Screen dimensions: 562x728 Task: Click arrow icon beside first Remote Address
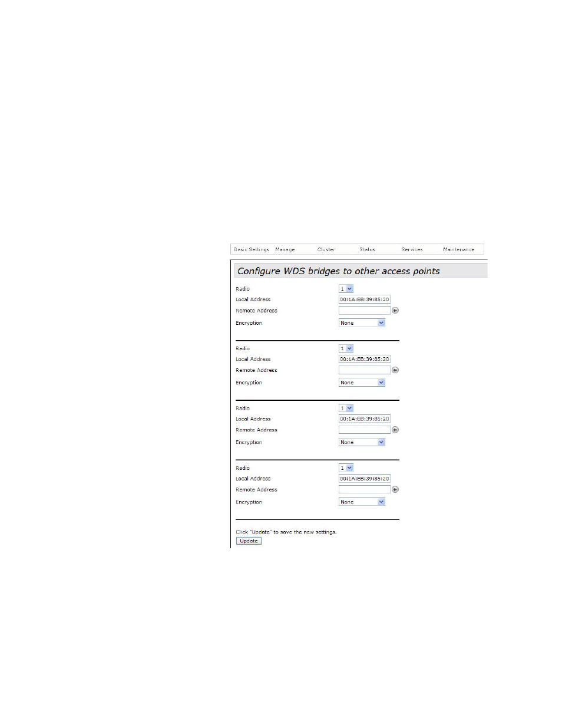pos(395,311)
